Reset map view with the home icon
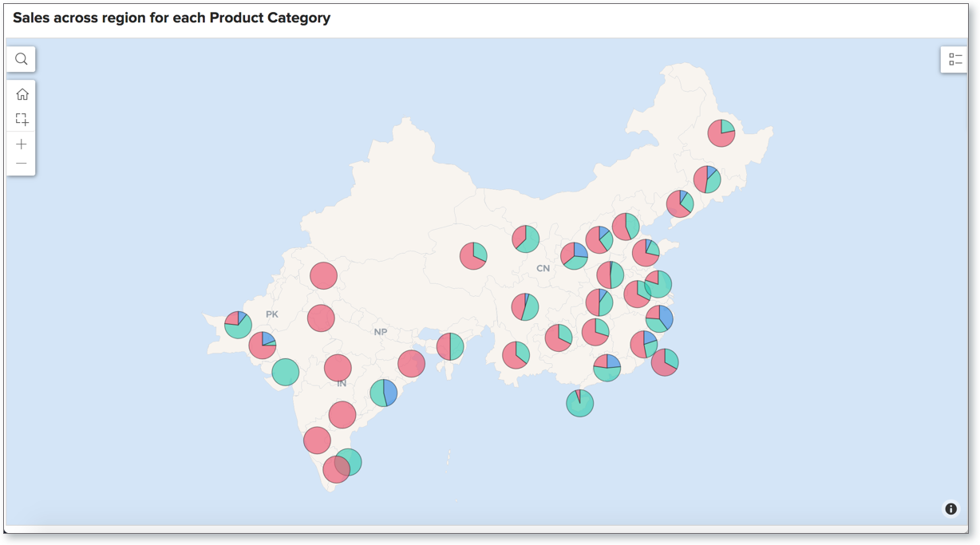The width and height of the screenshot is (980, 545). click(x=22, y=94)
